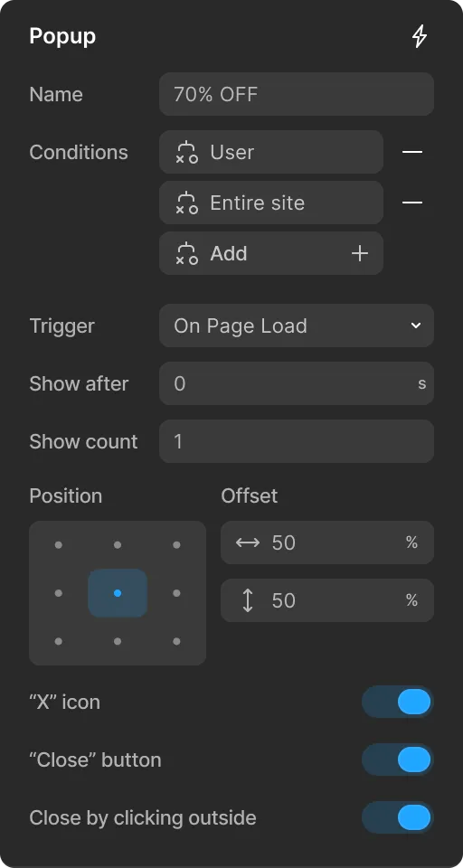Open the User condition selector
Screen dimensions: 463x868
coord(271,152)
